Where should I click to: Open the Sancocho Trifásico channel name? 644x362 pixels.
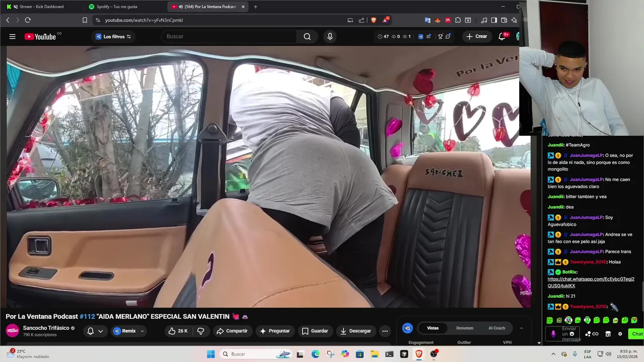(x=46, y=328)
